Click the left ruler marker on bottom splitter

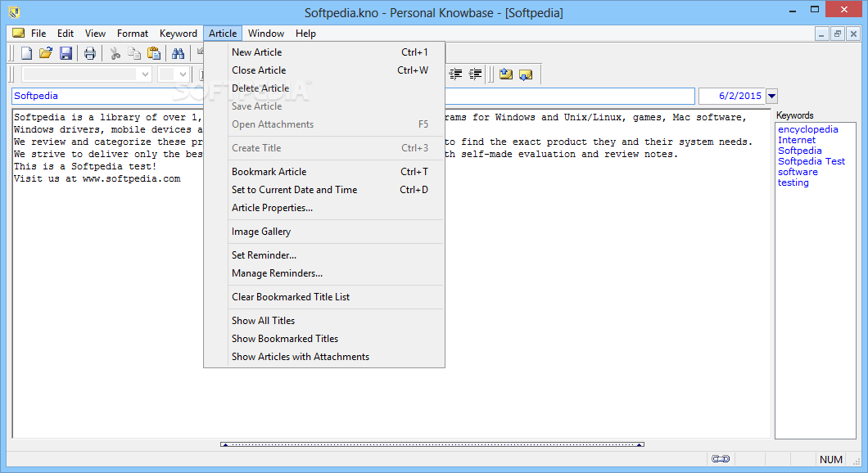(224, 444)
